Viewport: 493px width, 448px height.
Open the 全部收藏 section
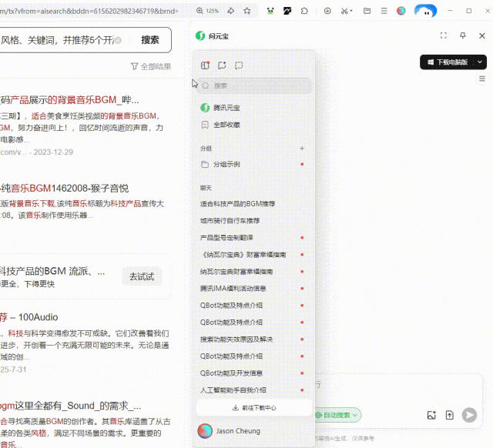click(226, 124)
